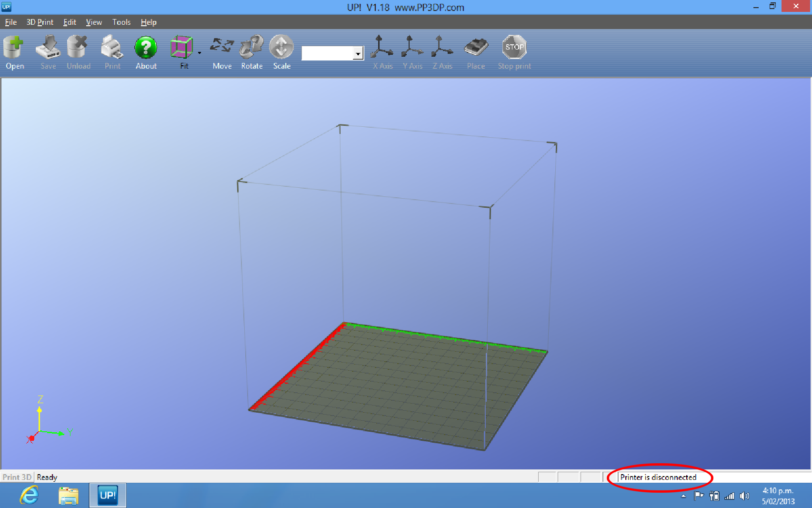Open the 3D Print menu
This screenshot has height=508, width=812.
click(x=40, y=22)
